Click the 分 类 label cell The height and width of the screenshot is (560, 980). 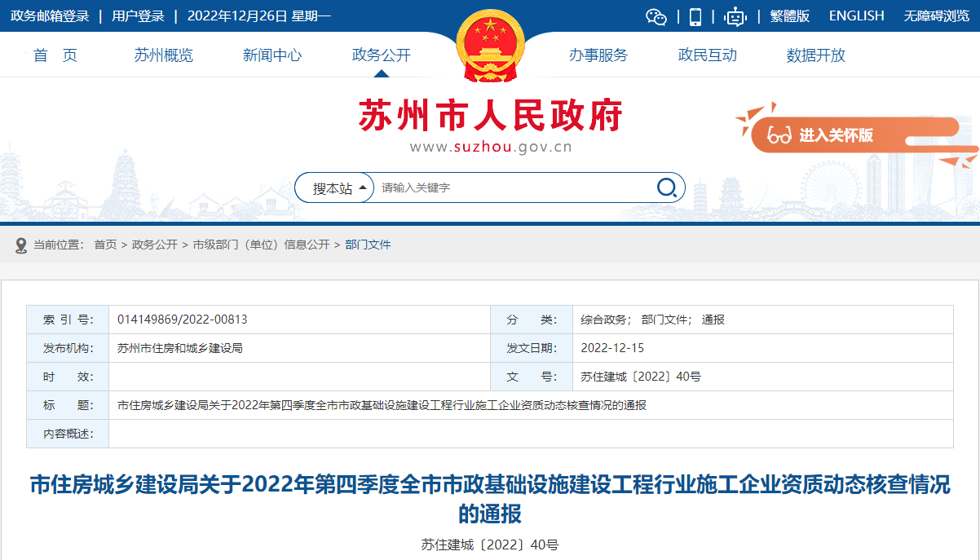click(x=531, y=320)
